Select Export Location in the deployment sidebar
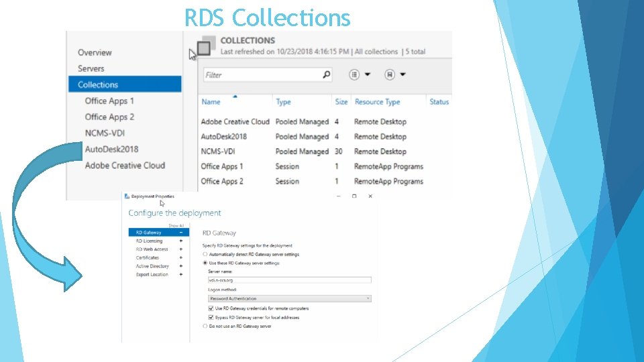644x362 pixels. point(152,275)
